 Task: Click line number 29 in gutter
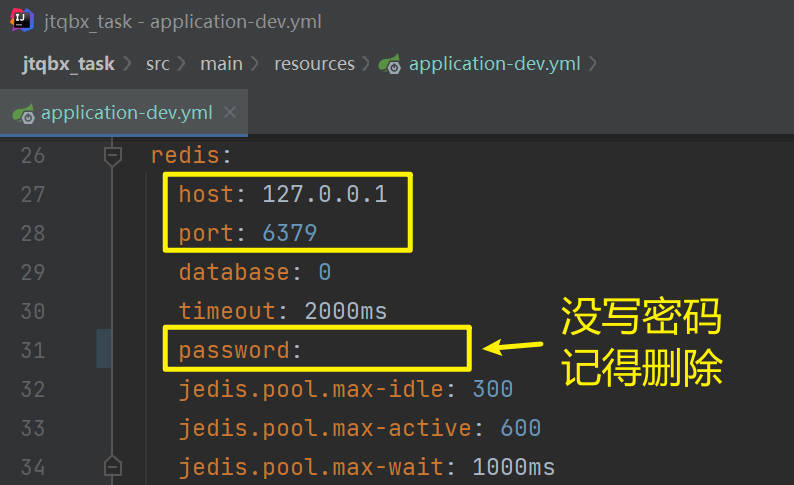pyautogui.click(x=33, y=273)
